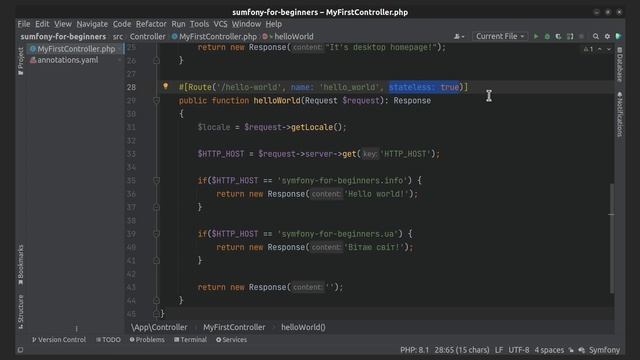Click the Stop icon in the toolbar
Viewport: 640px width, 360px height.
(581, 36)
